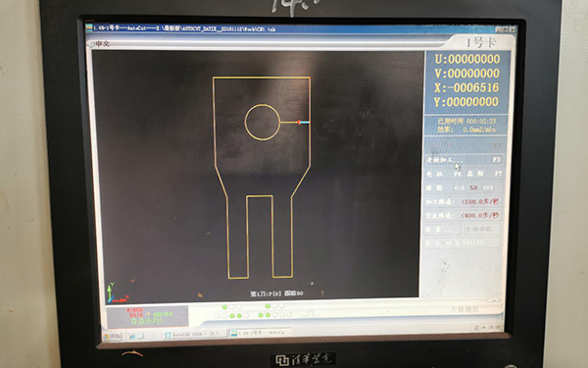This screenshot has height=368, width=588.
Task: Click the U:00000000 coordinate readout
Action: coord(467,59)
